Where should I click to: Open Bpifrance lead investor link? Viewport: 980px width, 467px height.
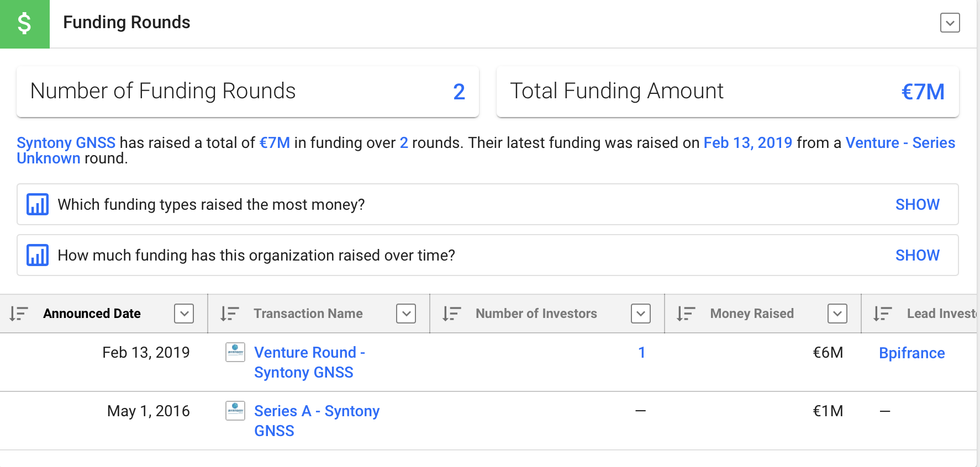[x=912, y=353]
